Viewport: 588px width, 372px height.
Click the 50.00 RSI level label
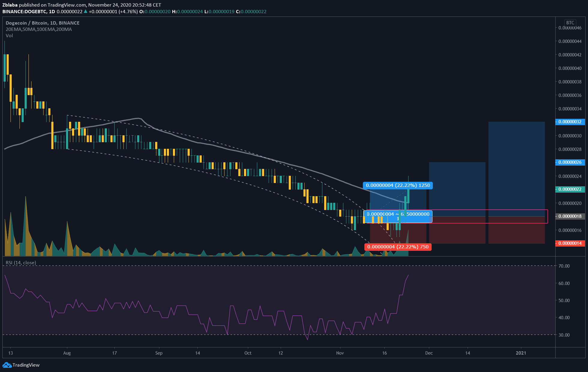[x=564, y=300]
